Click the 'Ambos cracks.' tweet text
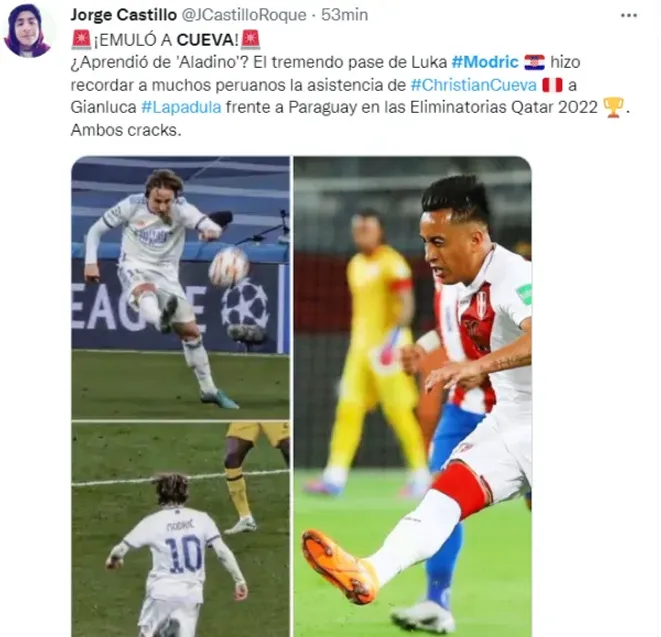This screenshot has height=637, width=661. [126, 130]
